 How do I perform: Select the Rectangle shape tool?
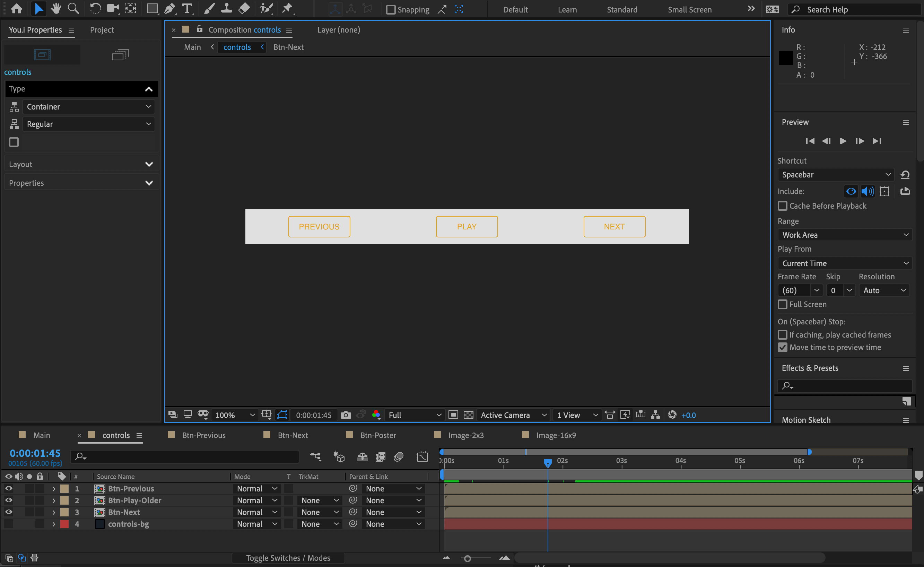[152, 9]
